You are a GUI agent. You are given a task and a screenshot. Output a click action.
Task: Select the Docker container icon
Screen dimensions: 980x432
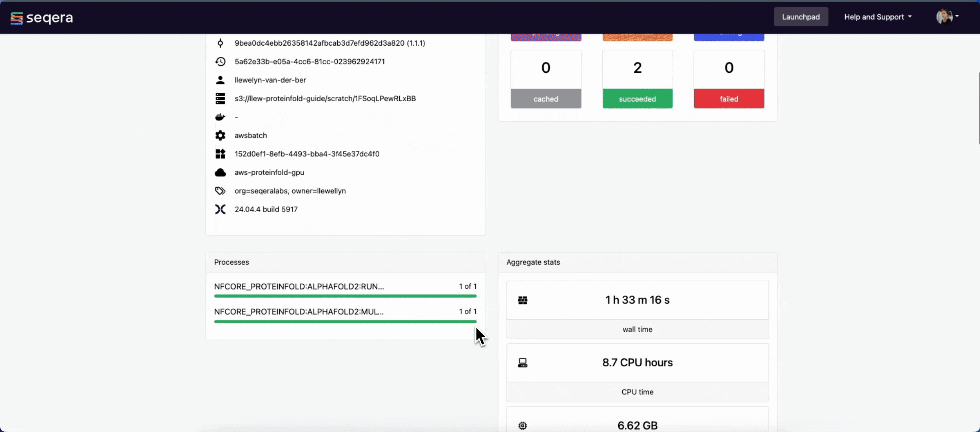(220, 116)
